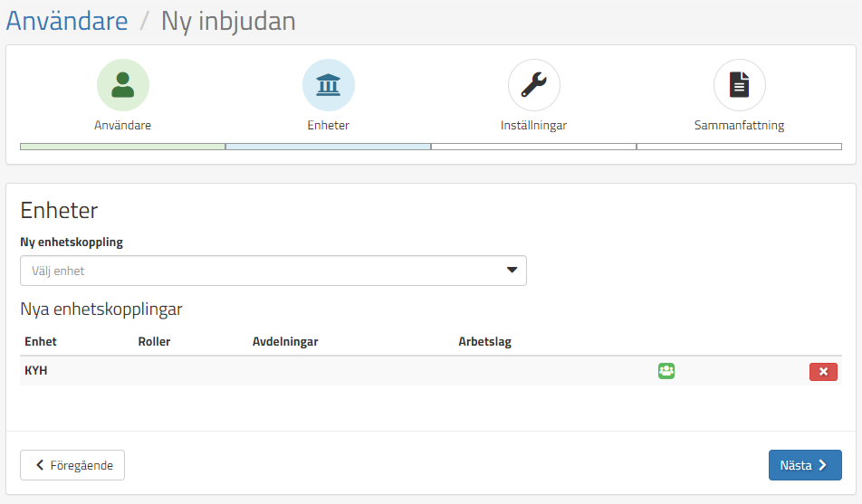Open the Inställningar wrench step icon
Viewport: 862px width, 504px height.
pyautogui.click(x=533, y=85)
